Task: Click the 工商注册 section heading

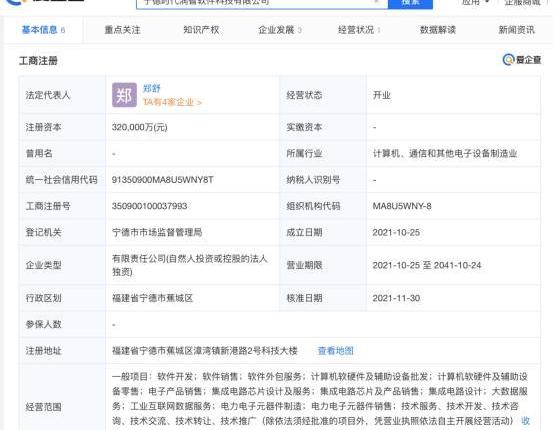Action: click(38, 61)
